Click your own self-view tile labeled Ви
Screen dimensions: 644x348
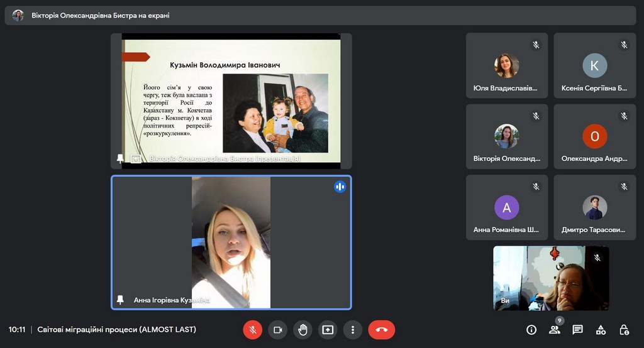[x=550, y=278]
